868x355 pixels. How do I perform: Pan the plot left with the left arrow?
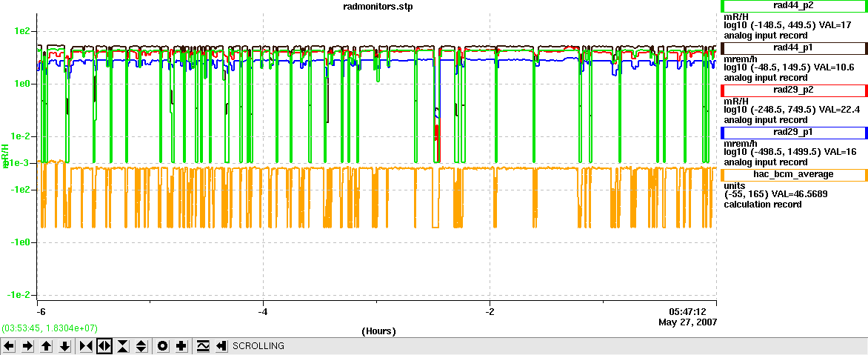click(10, 346)
